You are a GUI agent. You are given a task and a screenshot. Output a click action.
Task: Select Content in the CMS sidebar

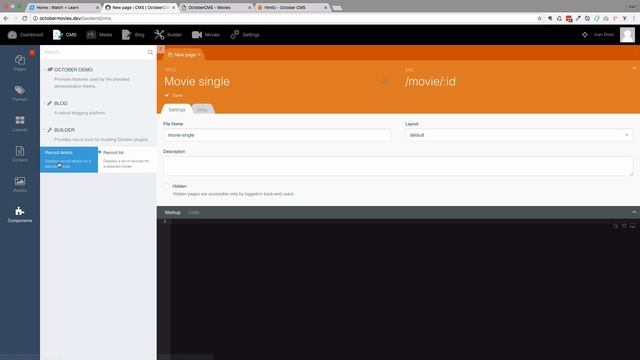[x=20, y=154]
